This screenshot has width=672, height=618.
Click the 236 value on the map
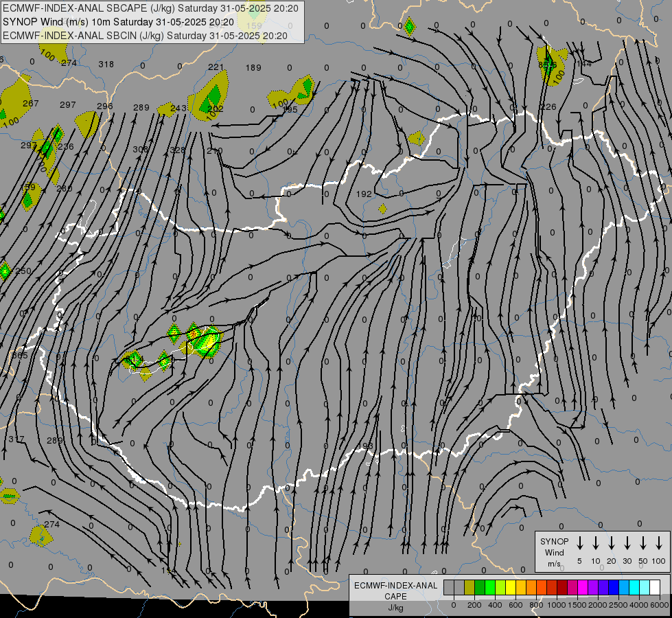[66, 147]
